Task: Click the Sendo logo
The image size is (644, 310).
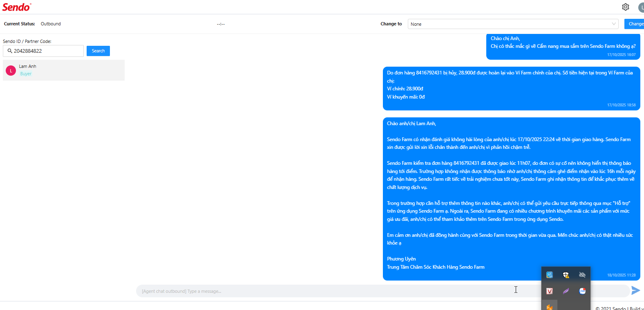Action: [17, 7]
